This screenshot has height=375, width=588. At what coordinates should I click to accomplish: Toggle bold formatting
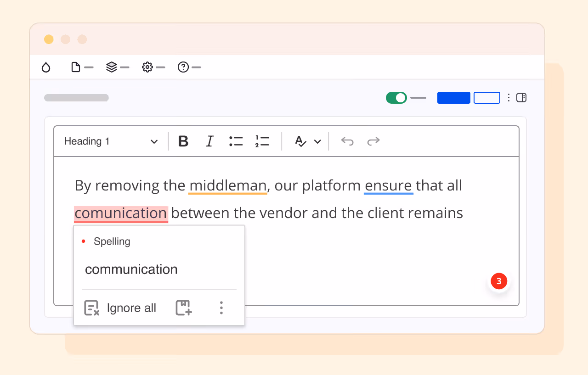(x=183, y=141)
